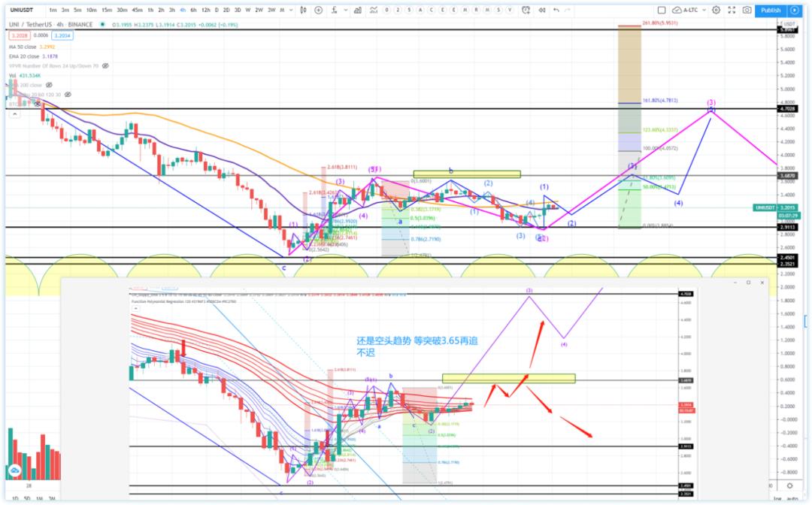Select the 1h interval
This screenshot has width=812, height=505.
click(150, 10)
